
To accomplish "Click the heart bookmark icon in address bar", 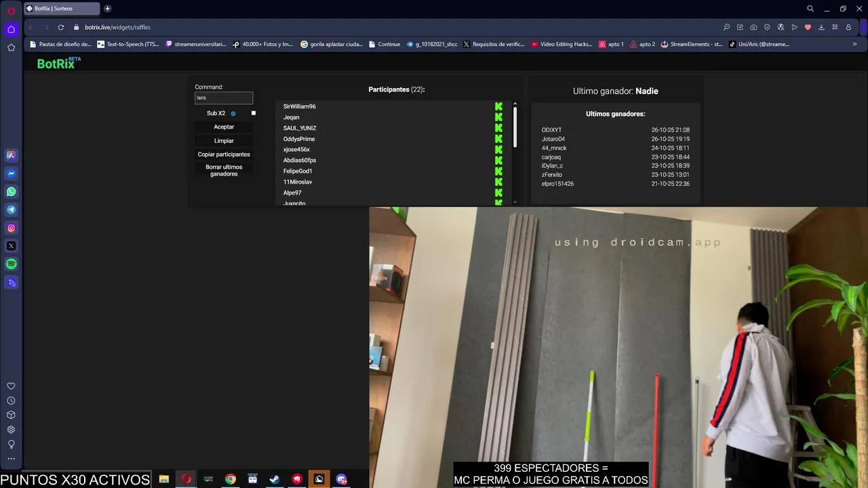I will pos(808,27).
